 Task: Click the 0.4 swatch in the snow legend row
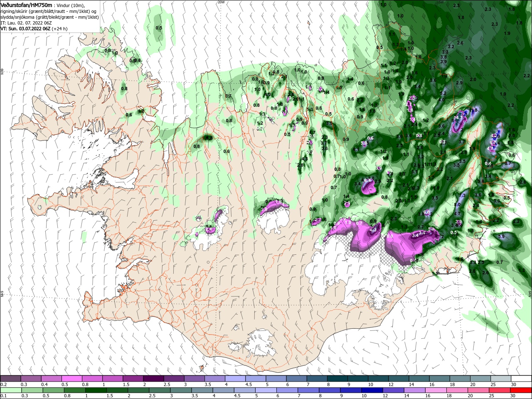(51, 379)
